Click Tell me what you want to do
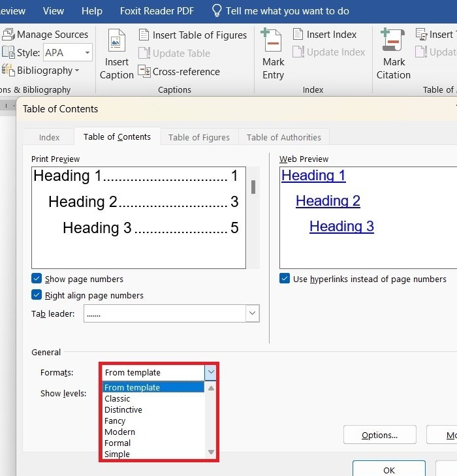This screenshot has height=476, width=457. coord(287,11)
